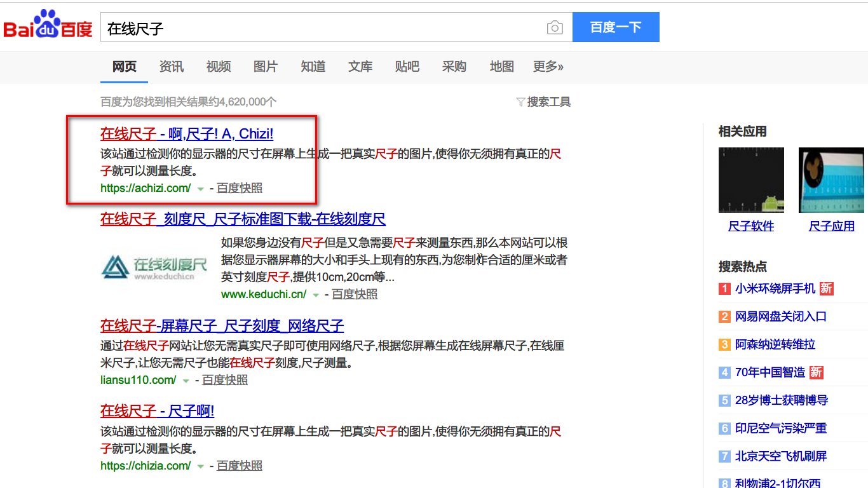Click the 百度一下 search button
The width and height of the screenshot is (868, 488).
pos(615,27)
